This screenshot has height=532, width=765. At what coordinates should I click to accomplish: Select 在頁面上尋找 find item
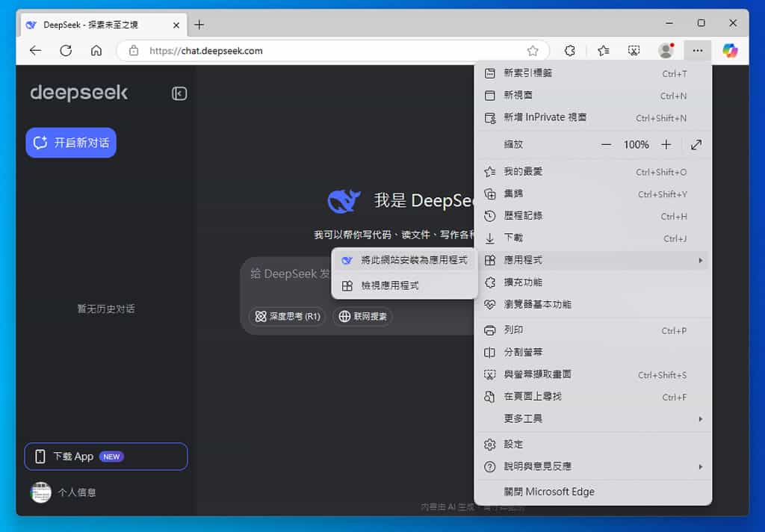point(592,397)
